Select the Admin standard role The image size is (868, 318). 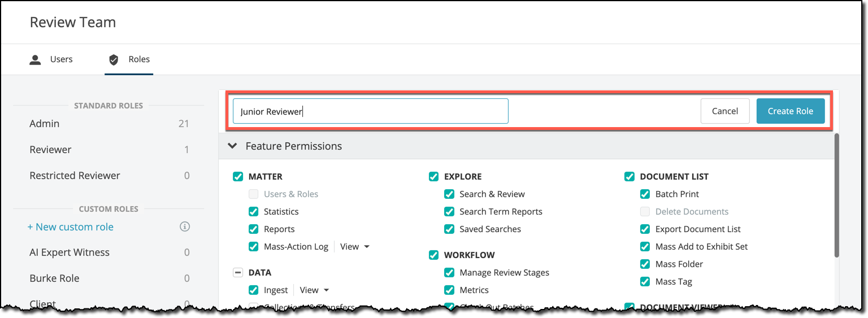click(x=109, y=124)
